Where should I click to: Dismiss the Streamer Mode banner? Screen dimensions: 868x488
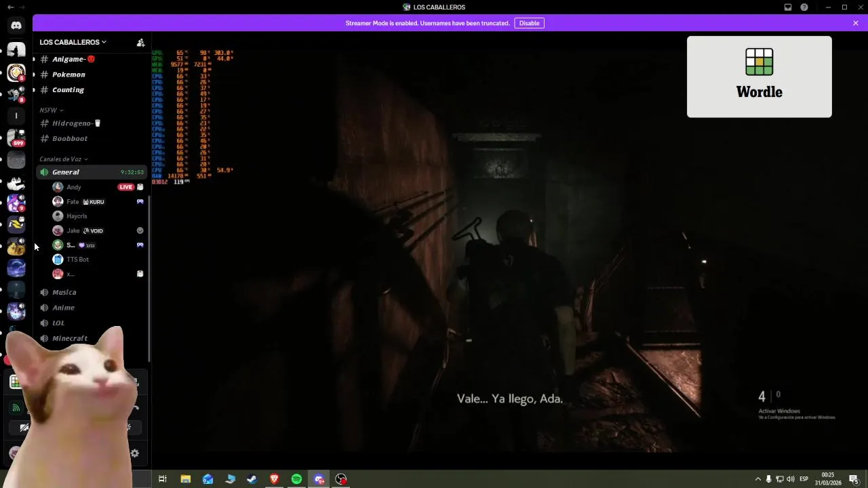coord(856,23)
